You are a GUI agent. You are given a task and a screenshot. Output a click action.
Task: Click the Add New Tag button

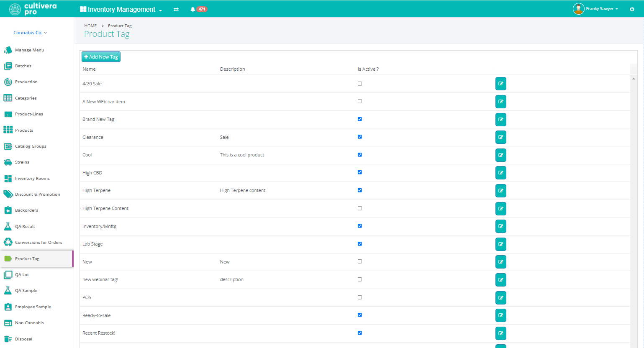coord(101,57)
